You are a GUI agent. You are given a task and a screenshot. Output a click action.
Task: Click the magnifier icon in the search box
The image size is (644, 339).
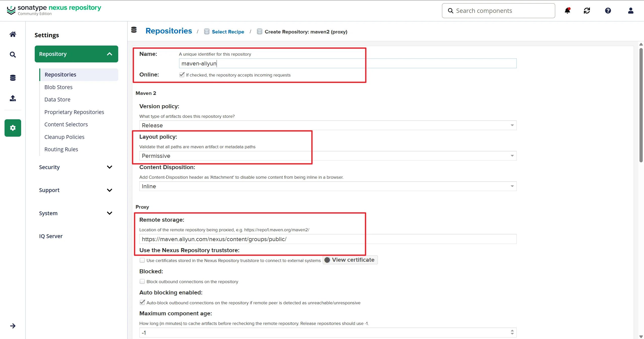[451, 11]
